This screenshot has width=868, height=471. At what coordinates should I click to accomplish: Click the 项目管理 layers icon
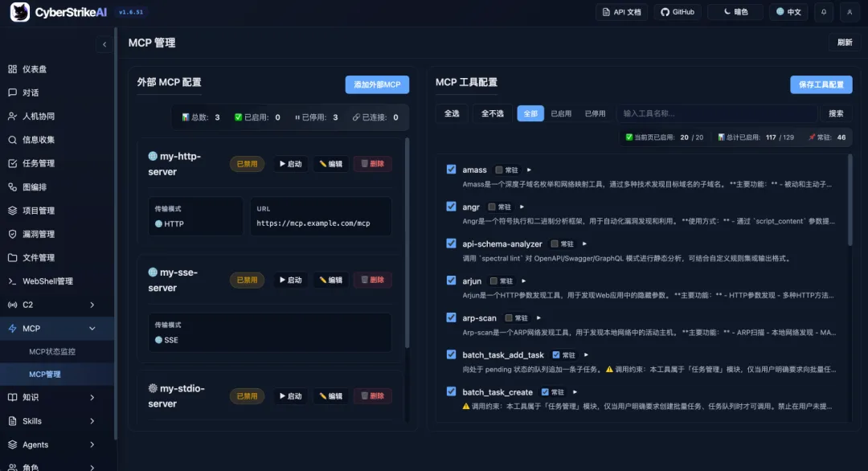[x=12, y=211]
